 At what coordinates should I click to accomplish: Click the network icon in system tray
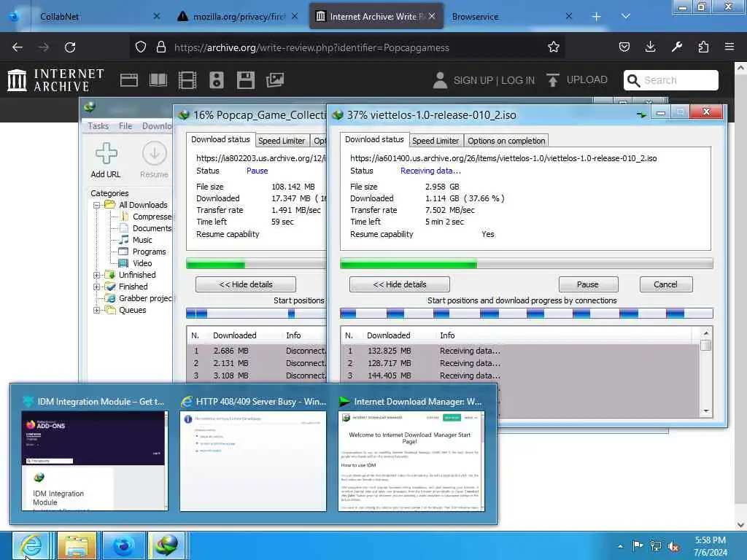pyautogui.click(x=656, y=546)
